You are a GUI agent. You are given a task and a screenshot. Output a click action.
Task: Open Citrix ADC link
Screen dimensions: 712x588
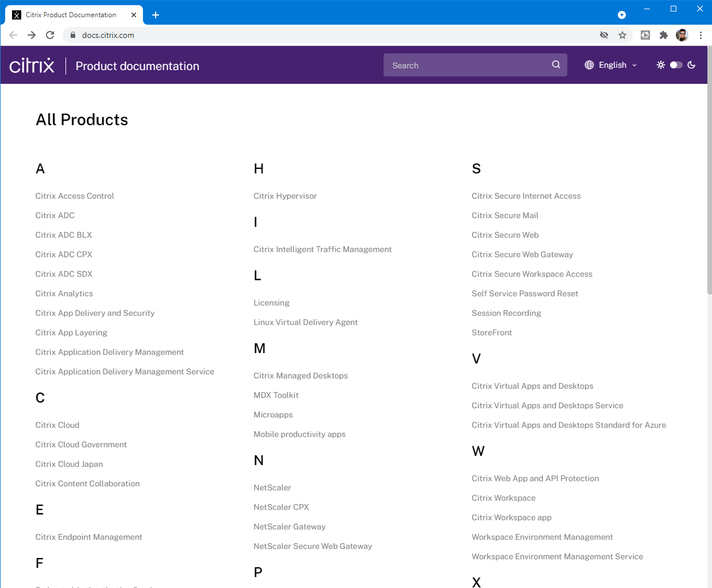coord(55,215)
